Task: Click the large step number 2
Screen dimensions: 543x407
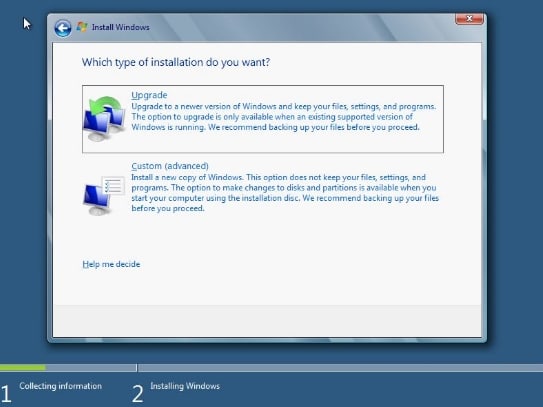Action: coord(137,394)
